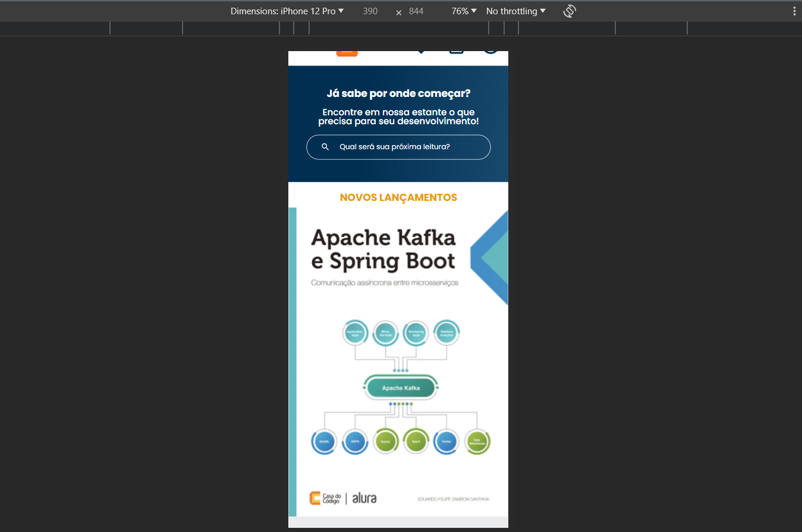The image size is (802, 532).
Task: Click the 'Comunicação assíncrona entre microsserviços' subtitle
Action: [x=385, y=283]
